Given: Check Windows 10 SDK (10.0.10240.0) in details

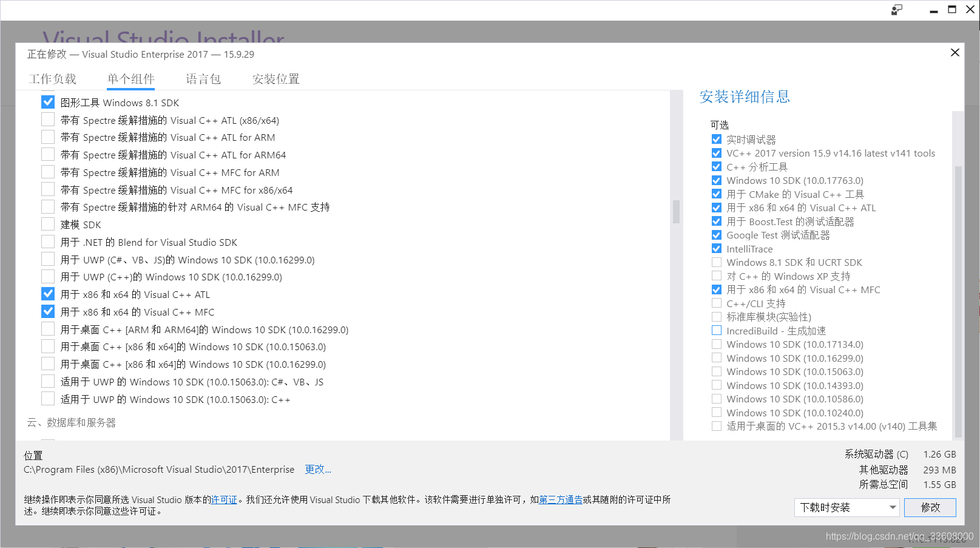Looking at the screenshot, I should click(x=717, y=412).
